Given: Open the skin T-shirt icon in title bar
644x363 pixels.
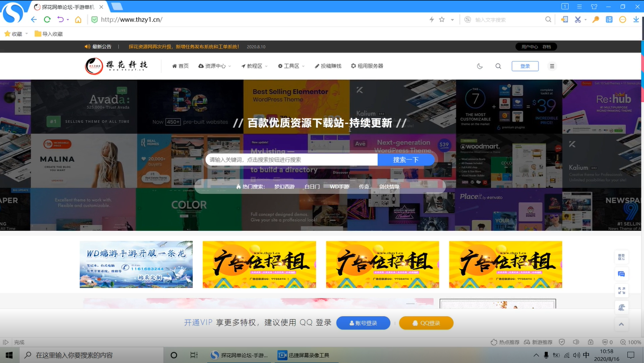Looking at the screenshot, I should tap(594, 7).
